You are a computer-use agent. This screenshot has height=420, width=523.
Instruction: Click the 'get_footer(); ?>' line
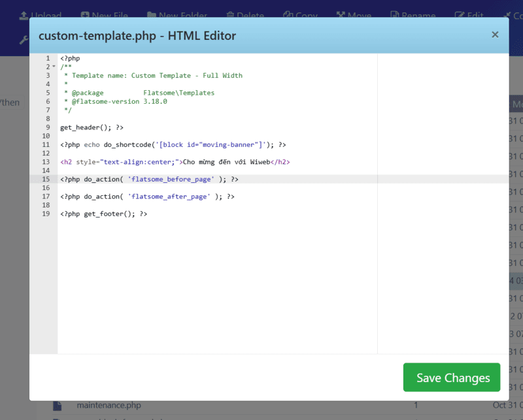coord(104,214)
